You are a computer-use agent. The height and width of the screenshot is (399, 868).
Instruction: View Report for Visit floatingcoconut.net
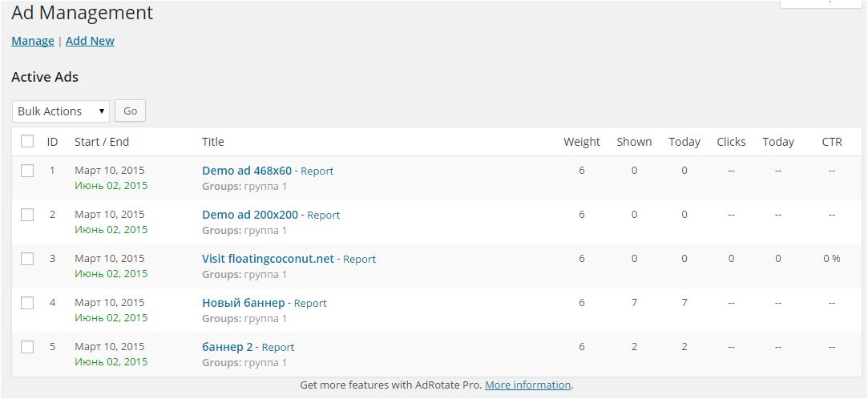(x=359, y=260)
